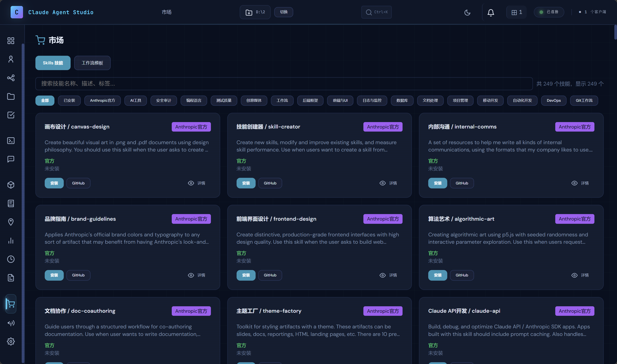The image size is (617, 364).
Task: Click the layout grid icon showing 1
Action: pos(516,12)
